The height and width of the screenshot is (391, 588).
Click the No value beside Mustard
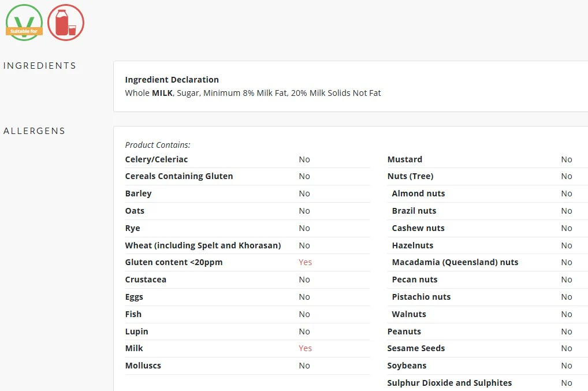tap(567, 160)
